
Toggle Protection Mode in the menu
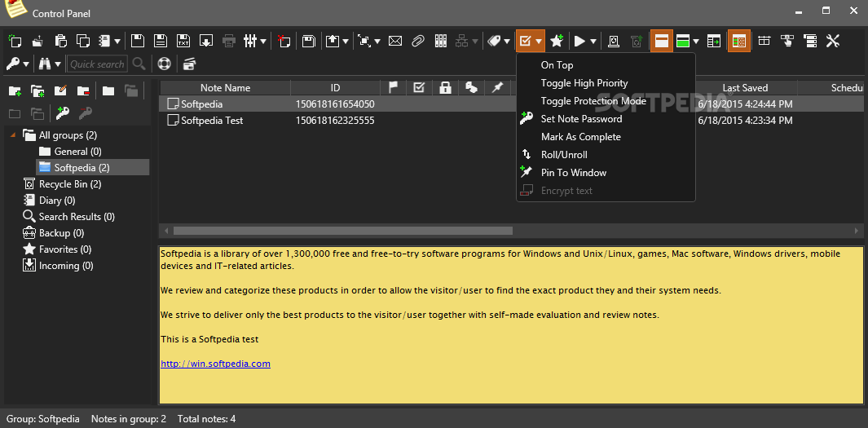pyautogui.click(x=593, y=101)
